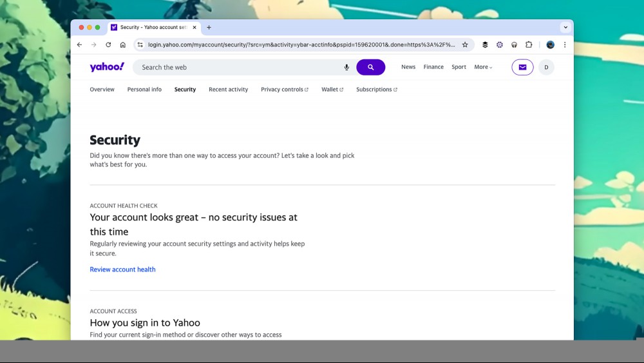644x363 pixels.
Task: Minimize the Chrome window with yellow button
Action: [89, 28]
